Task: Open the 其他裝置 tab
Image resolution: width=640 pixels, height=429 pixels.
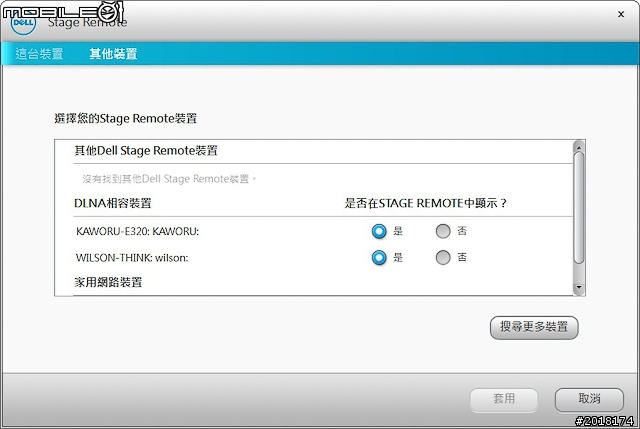Action: tap(113, 53)
